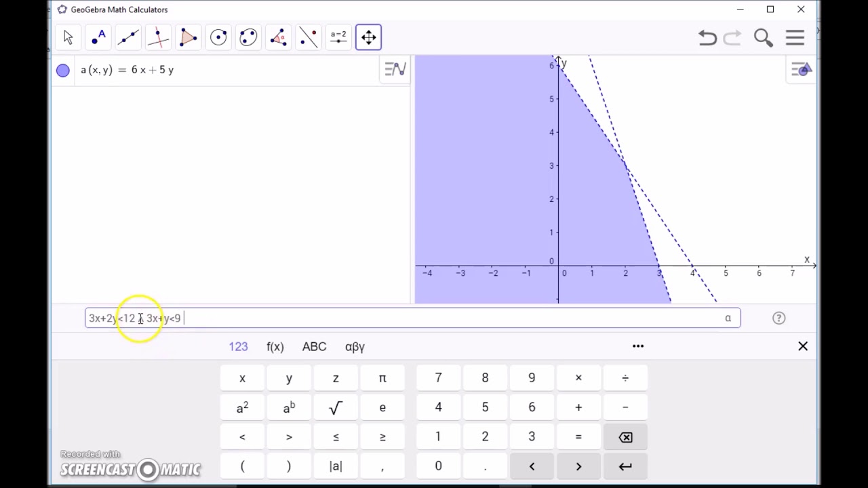Tap the x variable key
Image resolution: width=868 pixels, height=488 pixels.
[242, 378]
